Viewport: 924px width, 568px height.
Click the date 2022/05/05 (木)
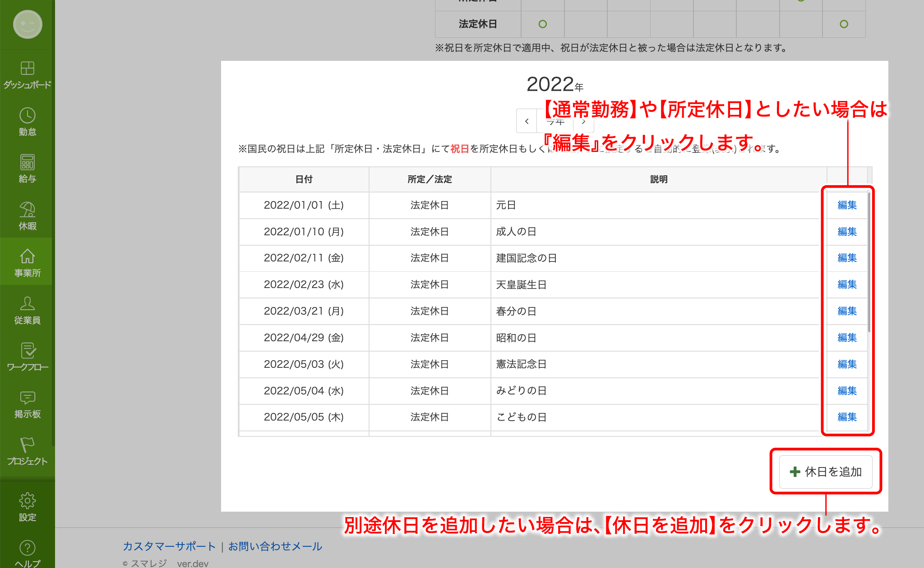(x=304, y=417)
